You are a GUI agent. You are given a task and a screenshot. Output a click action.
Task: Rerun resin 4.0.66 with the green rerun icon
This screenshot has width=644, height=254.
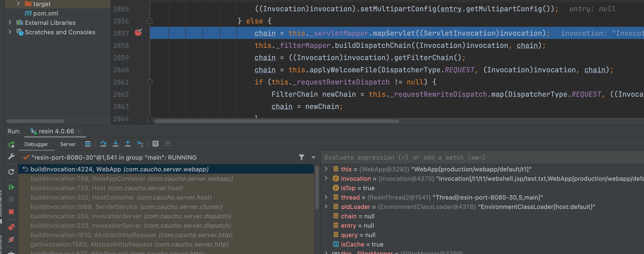coord(11,145)
